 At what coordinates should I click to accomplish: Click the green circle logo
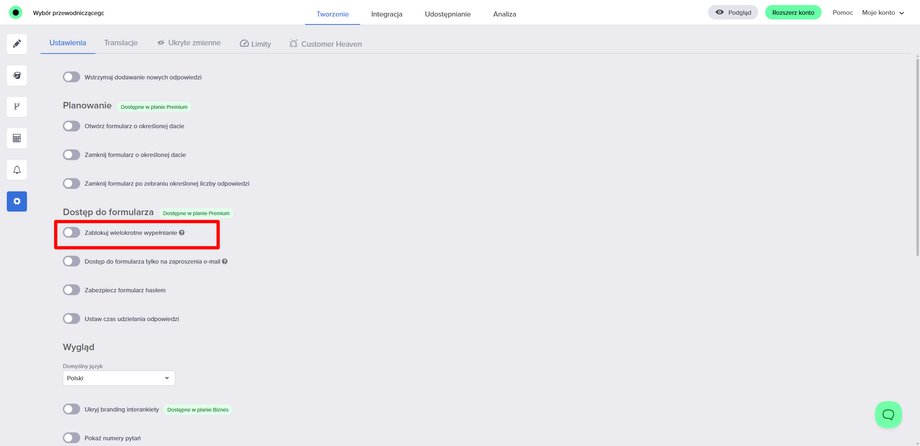[16, 12]
